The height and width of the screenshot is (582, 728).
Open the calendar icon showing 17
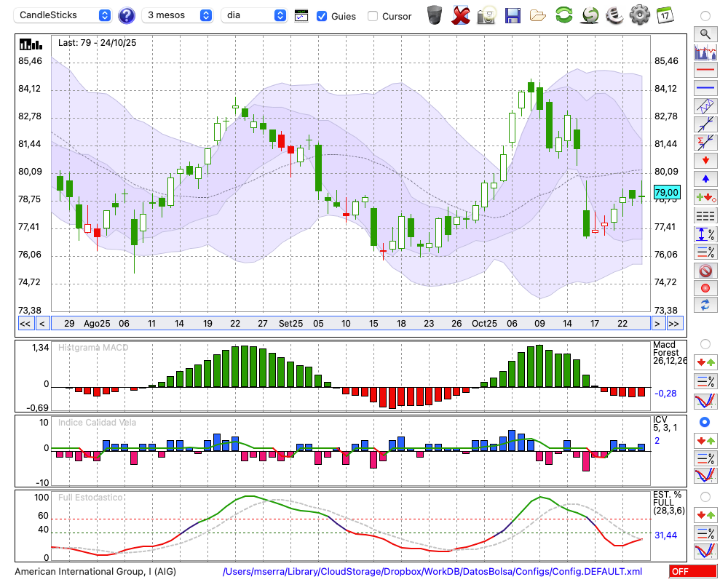[x=665, y=15]
